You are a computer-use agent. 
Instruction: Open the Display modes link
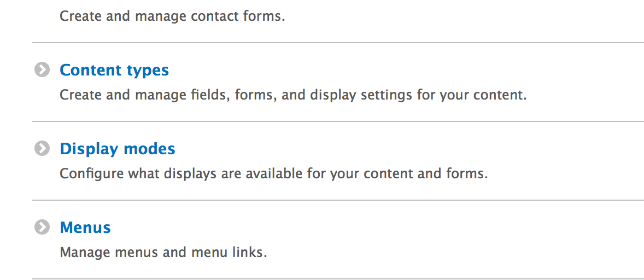click(118, 149)
